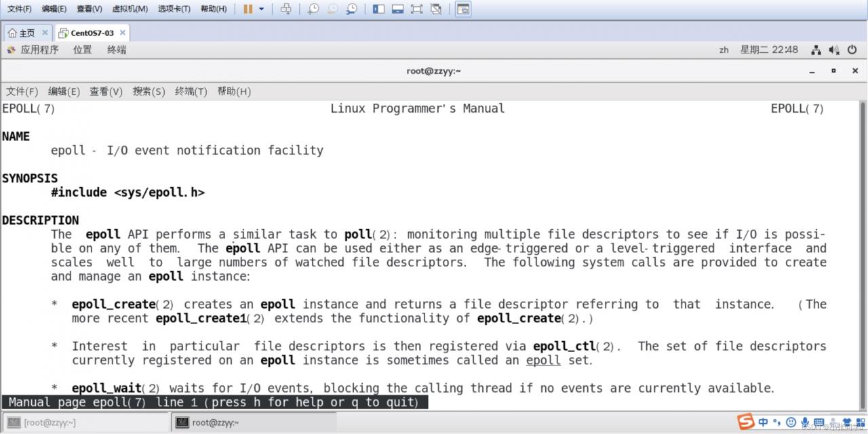868x434 pixels.
Task: Click the 'Linux Programmer's Manual' header text
Action: point(418,108)
